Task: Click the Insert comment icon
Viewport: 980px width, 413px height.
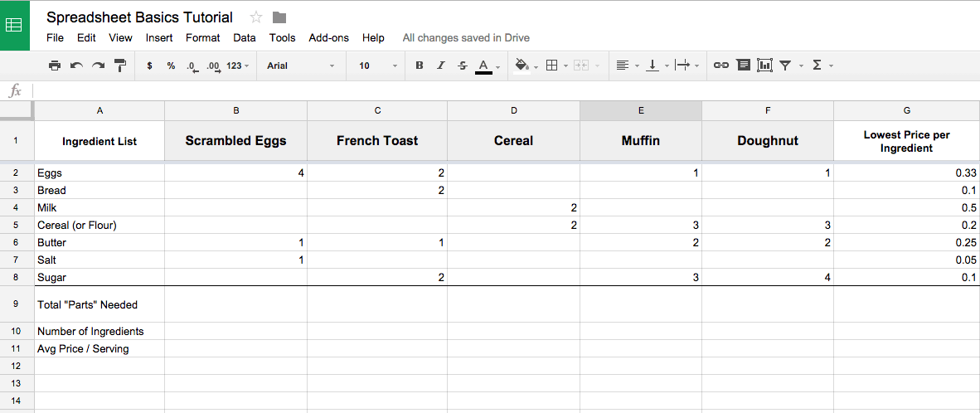Action: [x=743, y=66]
